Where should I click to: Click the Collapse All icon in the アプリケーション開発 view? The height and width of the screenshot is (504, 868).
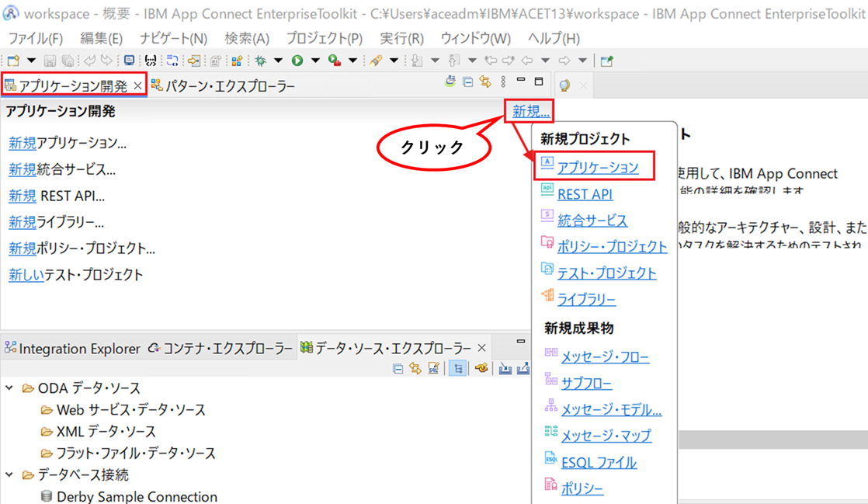467,82
